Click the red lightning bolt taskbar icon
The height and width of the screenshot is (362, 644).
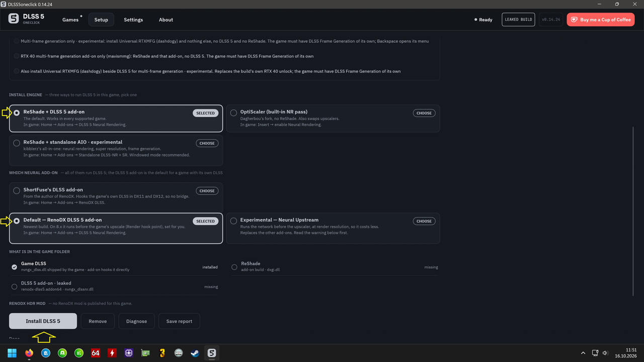(x=112, y=353)
